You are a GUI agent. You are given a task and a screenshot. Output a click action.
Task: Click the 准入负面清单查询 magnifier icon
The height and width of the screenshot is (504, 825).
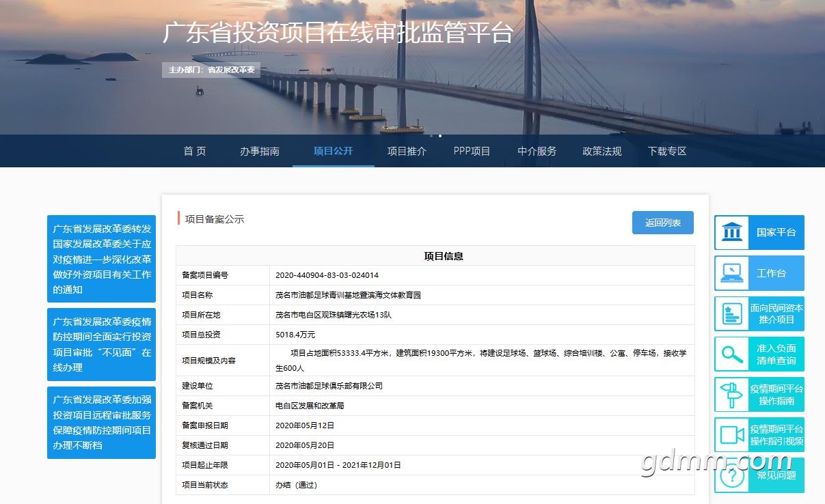(x=732, y=354)
